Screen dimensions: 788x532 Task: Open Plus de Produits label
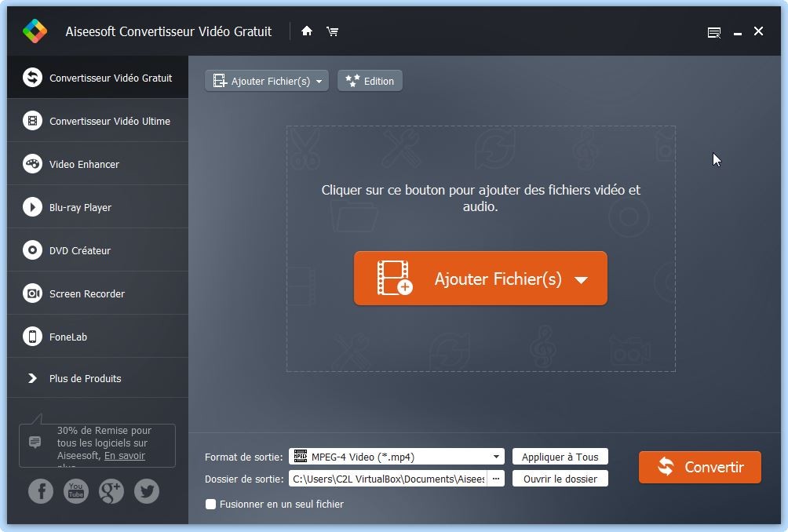[85, 379]
